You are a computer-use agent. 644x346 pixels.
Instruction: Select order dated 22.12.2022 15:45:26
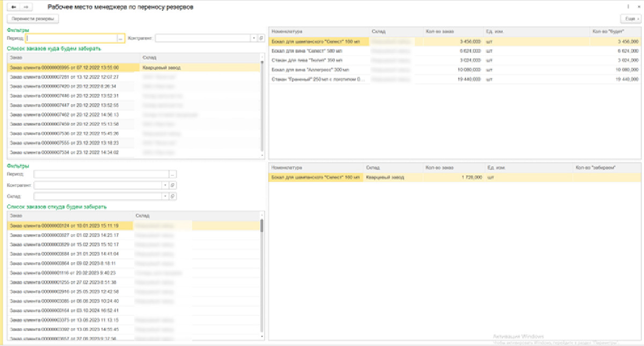[x=133, y=133]
